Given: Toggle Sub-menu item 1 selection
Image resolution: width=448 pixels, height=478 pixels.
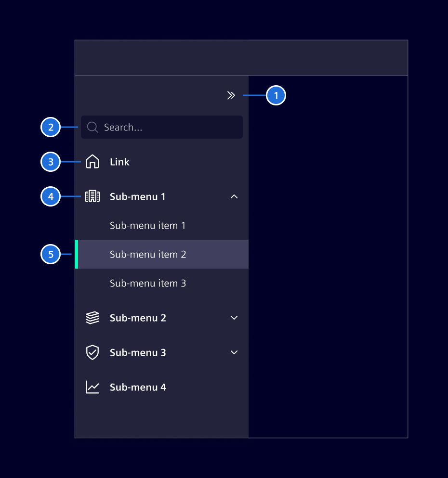Looking at the screenshot, I should pyautogui.click(x=147, y=225).
